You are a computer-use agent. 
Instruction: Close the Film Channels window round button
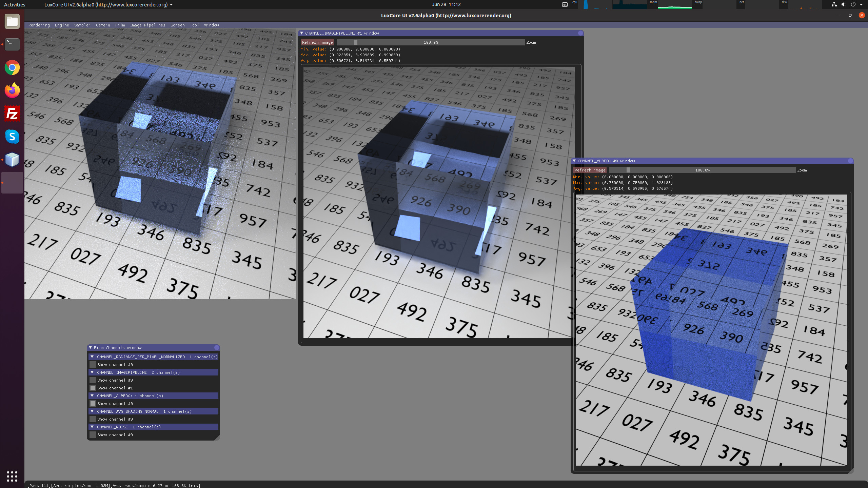pyautogui.click(x=217, y=348)
